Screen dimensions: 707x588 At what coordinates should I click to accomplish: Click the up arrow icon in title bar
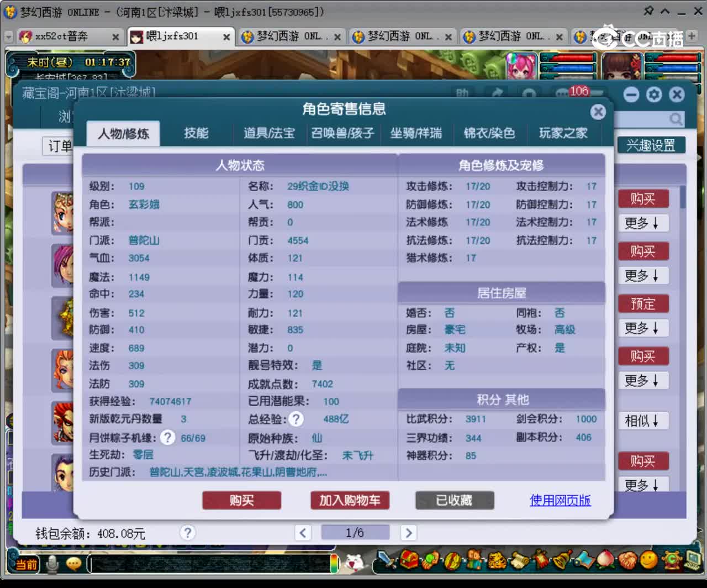tap(666, 11)
